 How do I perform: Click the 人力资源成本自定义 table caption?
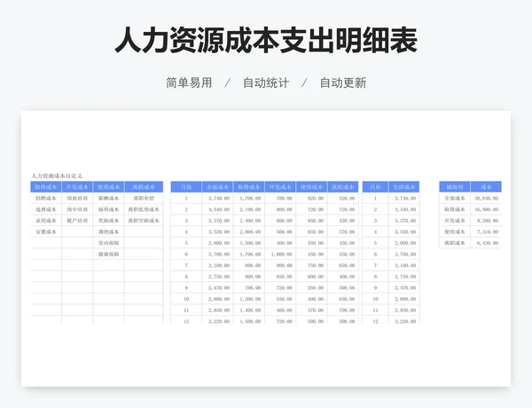(x=57, y=176)
